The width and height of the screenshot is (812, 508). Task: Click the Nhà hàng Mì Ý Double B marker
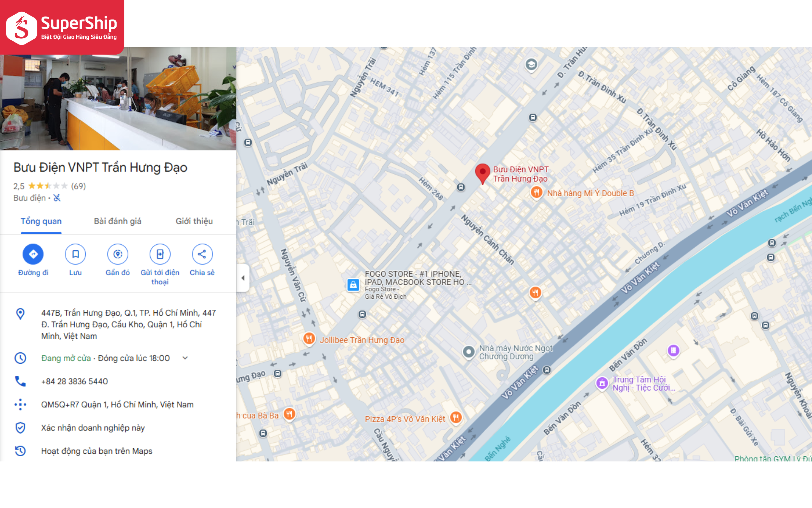[537, 192]
